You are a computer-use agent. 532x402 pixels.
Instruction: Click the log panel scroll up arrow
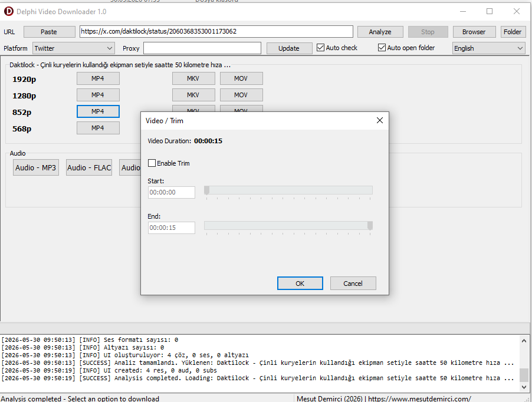pyautogui.click(x=524, y=341)
